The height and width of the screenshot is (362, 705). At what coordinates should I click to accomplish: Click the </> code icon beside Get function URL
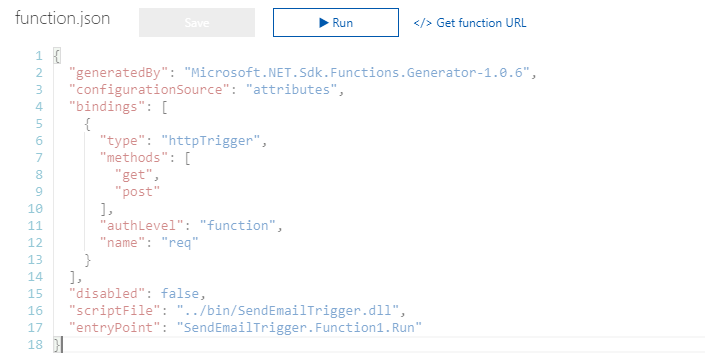(423, 23)
